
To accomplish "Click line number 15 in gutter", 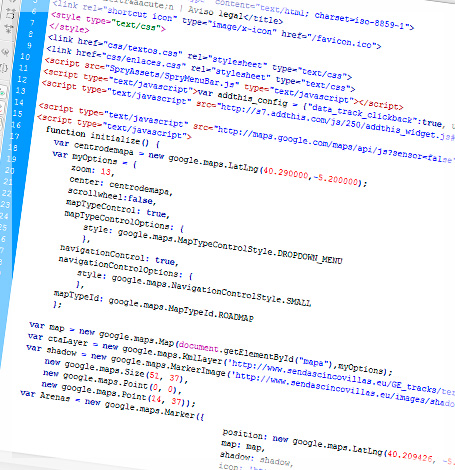I will [x=17, y=114].
